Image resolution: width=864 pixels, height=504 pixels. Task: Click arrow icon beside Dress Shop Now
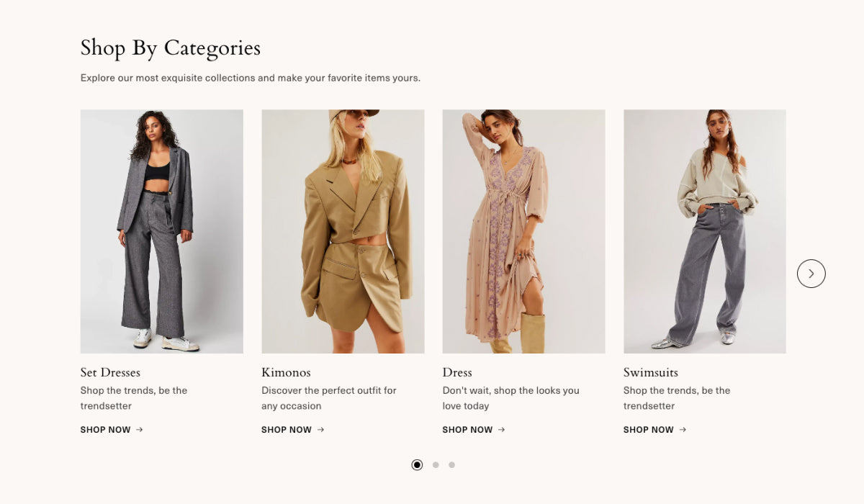point(501,430)
